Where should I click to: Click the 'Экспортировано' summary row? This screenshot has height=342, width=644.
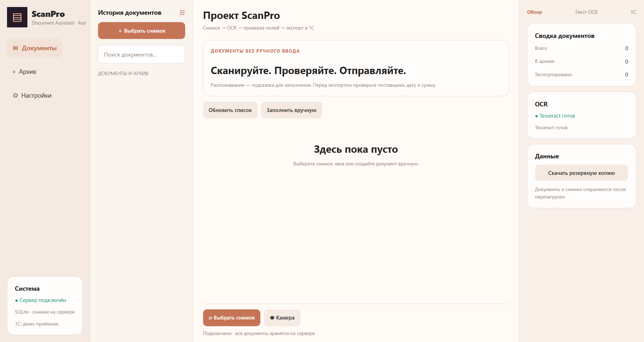tap(581, 74)
